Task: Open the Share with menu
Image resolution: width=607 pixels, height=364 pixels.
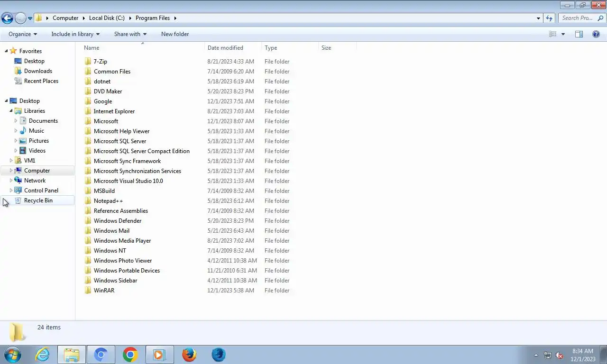Action: (130, 34)
